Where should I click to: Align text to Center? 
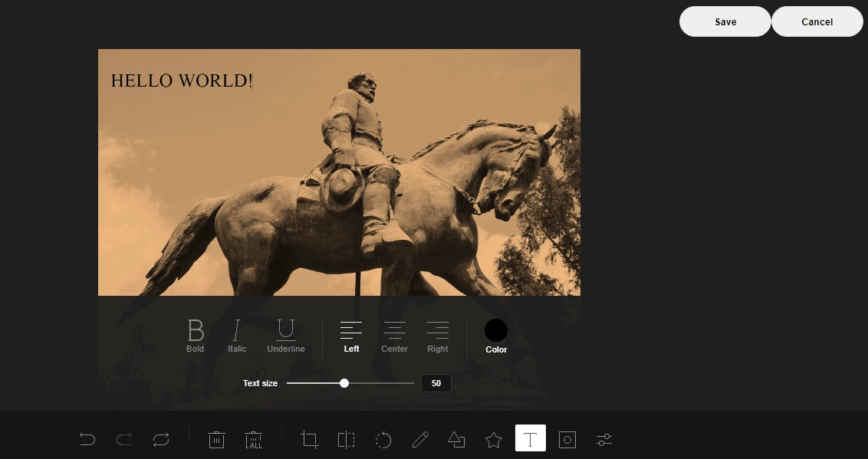[394, 335]
